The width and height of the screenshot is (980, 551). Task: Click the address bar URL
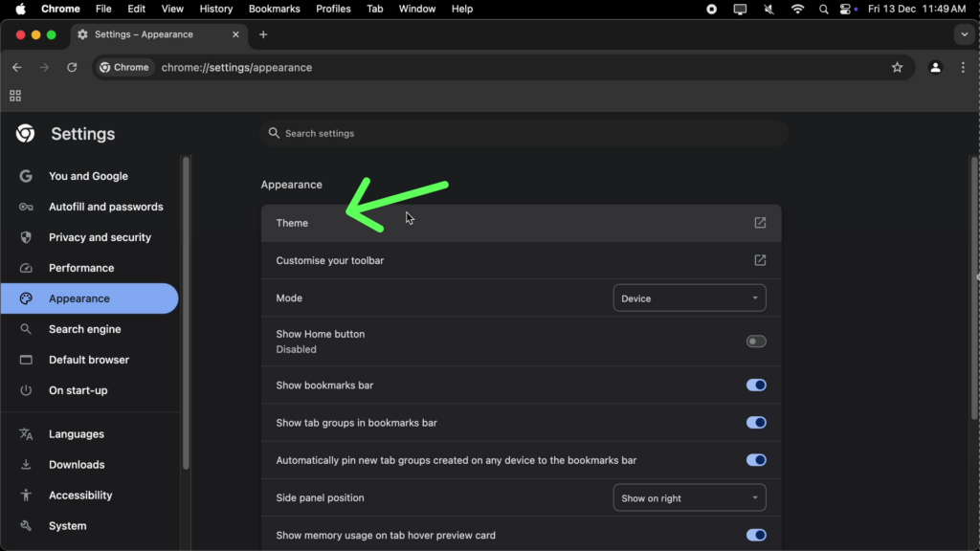[x=237, y=68]
